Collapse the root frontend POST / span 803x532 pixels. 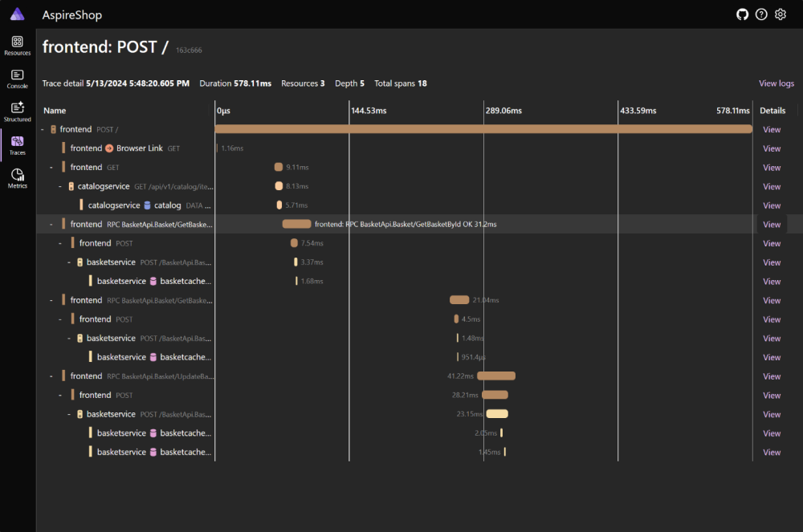[x=43, y=129]
